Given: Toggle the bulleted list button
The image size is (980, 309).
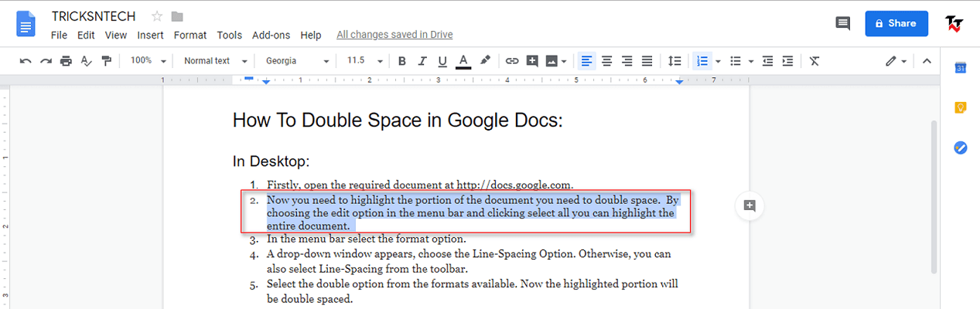Looking at the screenshot, I should pyautogui.click(x=736, y=61).
